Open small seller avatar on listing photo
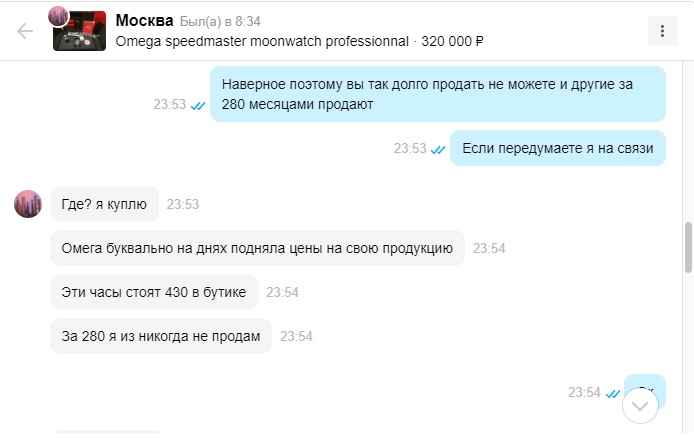The image size is (694, 438). coord(58,16)
